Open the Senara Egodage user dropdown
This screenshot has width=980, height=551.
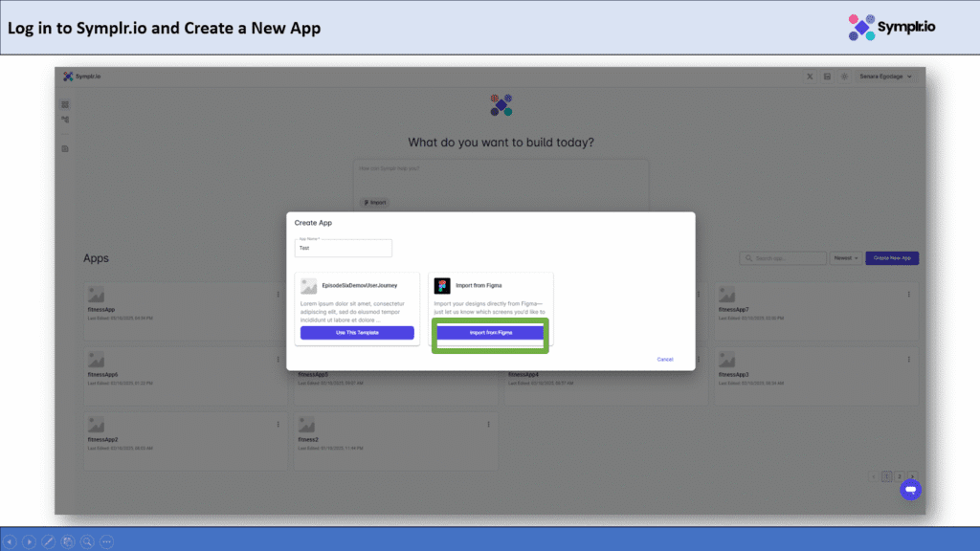coord(886,77)
